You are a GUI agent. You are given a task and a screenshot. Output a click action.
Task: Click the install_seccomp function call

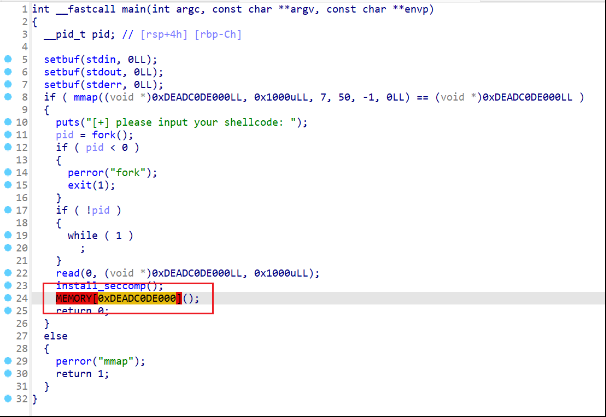pyautogui.click(x=100, y=286)
